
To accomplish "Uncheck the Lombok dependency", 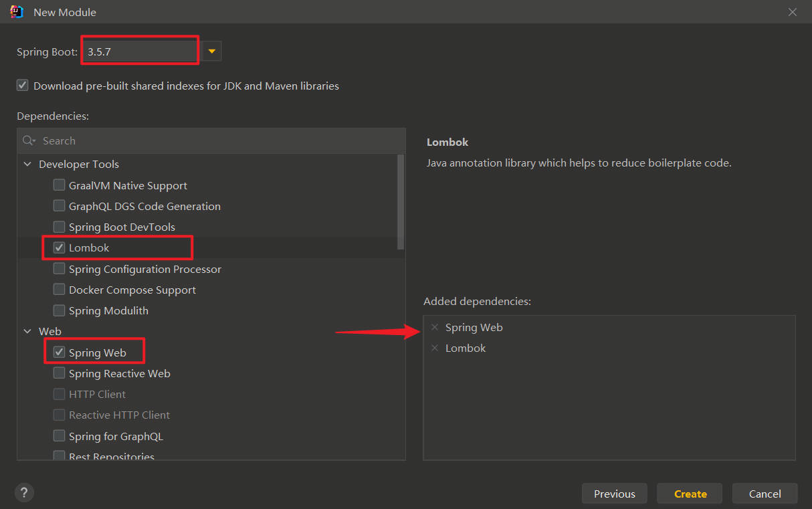I will coord(60,247).
